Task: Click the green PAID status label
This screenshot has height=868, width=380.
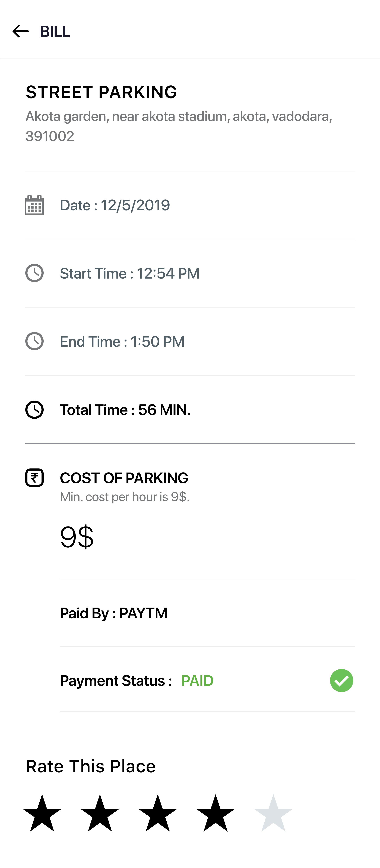Action: 197,681
